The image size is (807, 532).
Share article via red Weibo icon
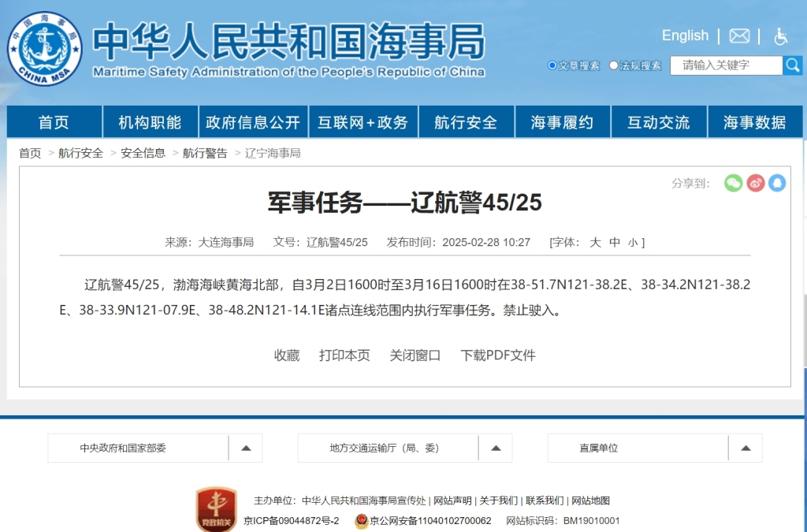pyautogui.click(x=756, y=183)
